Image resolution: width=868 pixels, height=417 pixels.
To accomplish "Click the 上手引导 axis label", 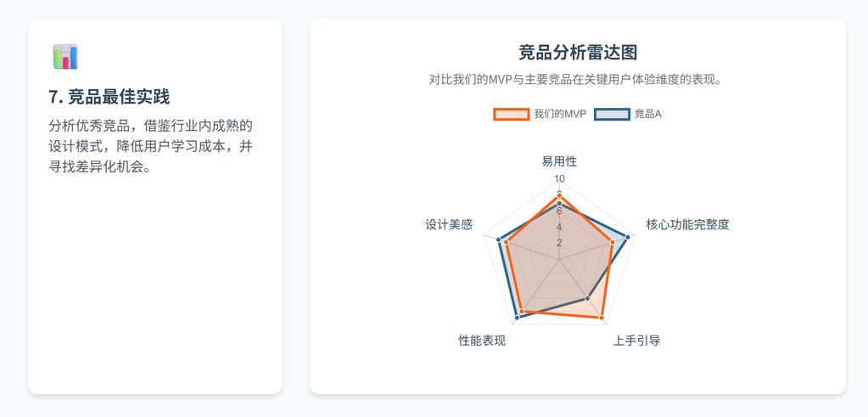I will coord(636,340).
